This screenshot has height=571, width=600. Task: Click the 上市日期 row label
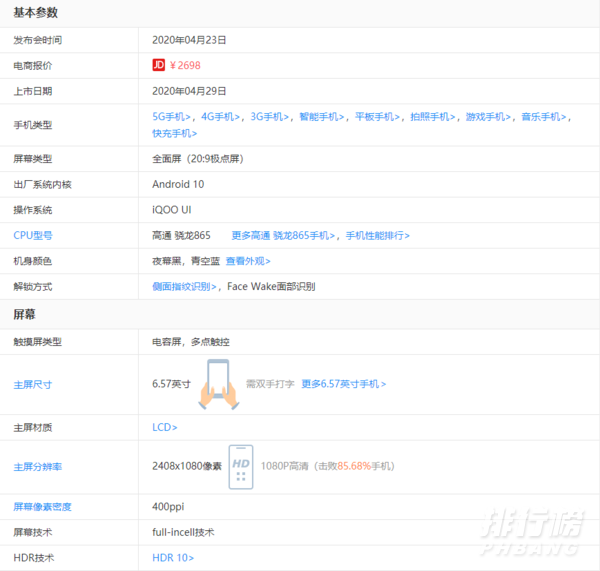[x=33, y=91]
